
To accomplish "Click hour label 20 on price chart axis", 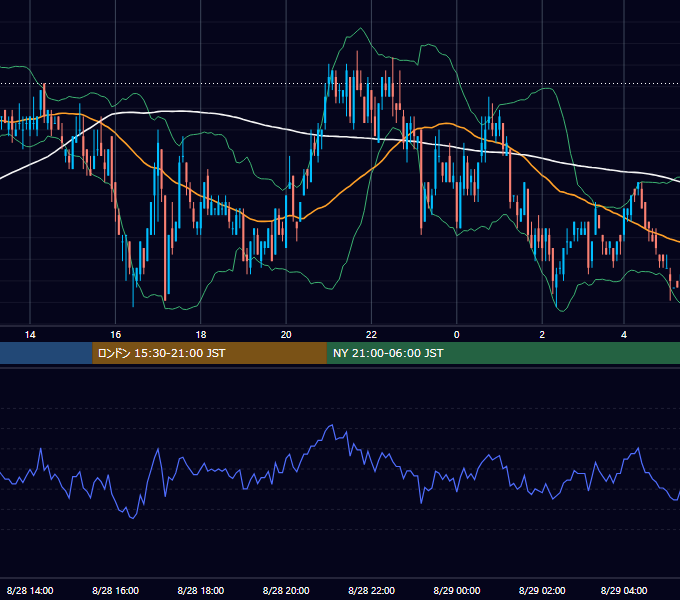I will (286, 335).
